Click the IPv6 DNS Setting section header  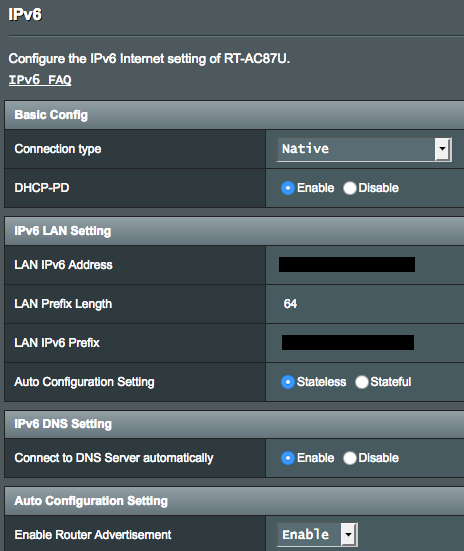pos(234,424)
